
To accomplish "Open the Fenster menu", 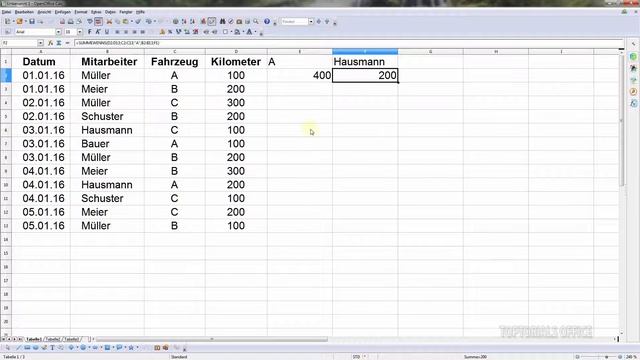I will [126, 12].
